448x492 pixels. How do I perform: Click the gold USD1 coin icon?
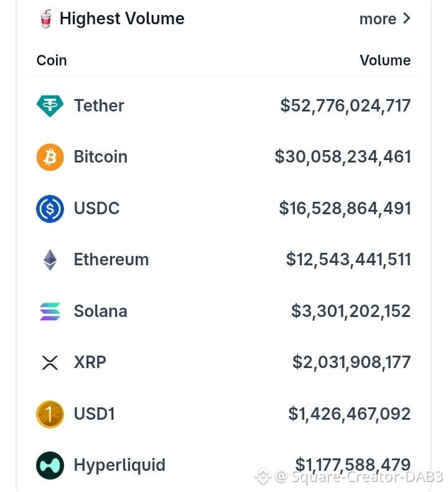point(50,414)
